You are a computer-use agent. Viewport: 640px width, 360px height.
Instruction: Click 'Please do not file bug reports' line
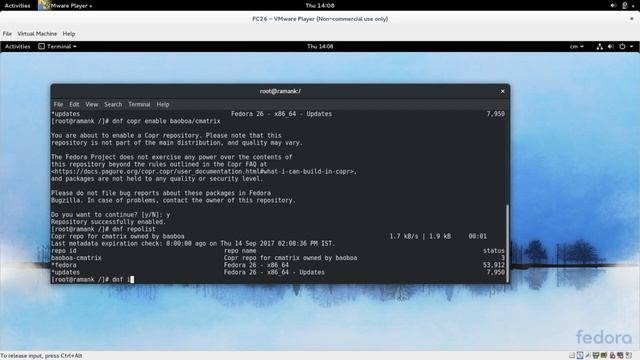(161, 193)
